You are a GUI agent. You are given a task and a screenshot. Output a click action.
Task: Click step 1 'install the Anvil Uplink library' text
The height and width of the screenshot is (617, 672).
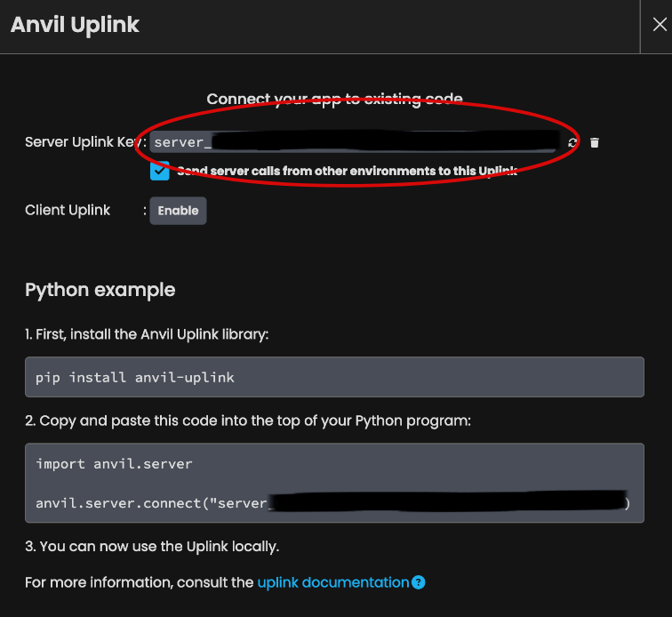147,334
